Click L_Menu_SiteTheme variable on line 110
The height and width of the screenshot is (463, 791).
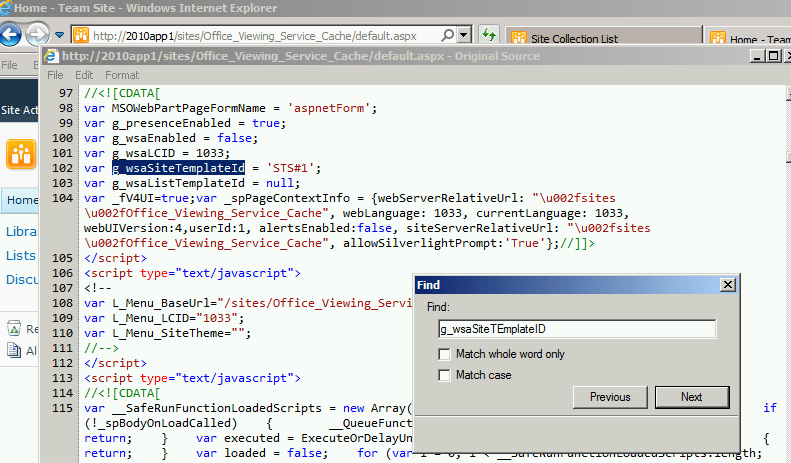click(167, 333)
